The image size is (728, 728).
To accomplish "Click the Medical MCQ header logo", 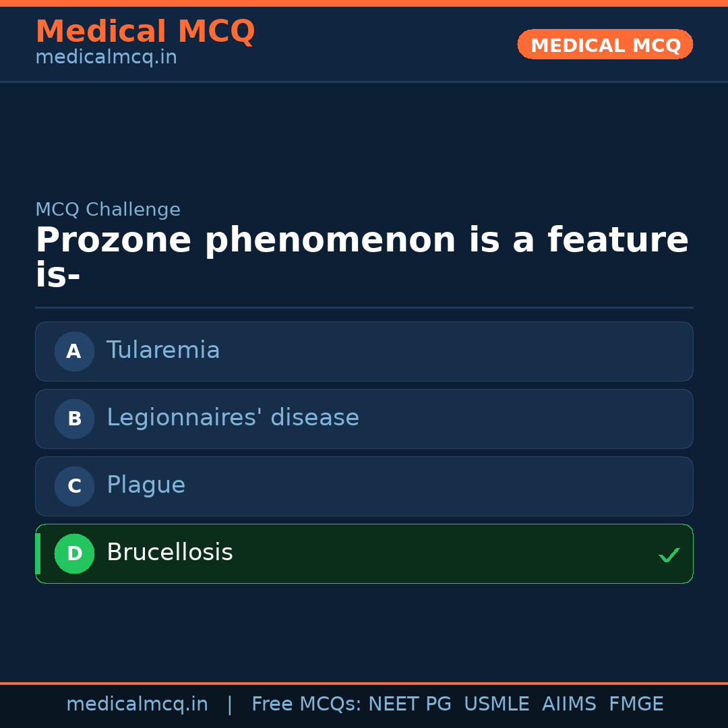I will [145, 31].
